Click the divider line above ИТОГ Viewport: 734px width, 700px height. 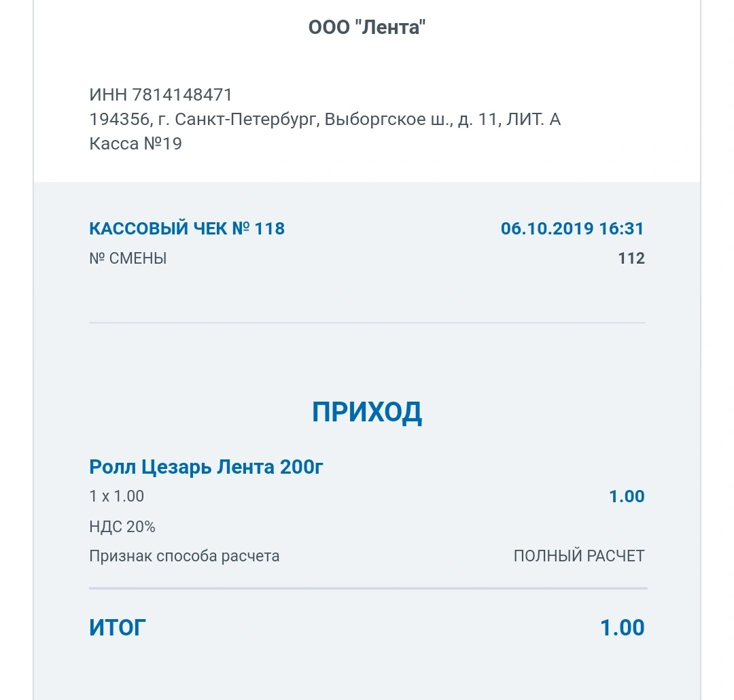368,588
